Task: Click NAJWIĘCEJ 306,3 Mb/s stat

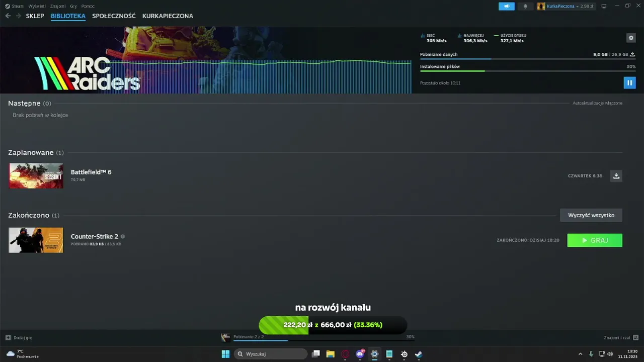Action: [x=472, y=38]
